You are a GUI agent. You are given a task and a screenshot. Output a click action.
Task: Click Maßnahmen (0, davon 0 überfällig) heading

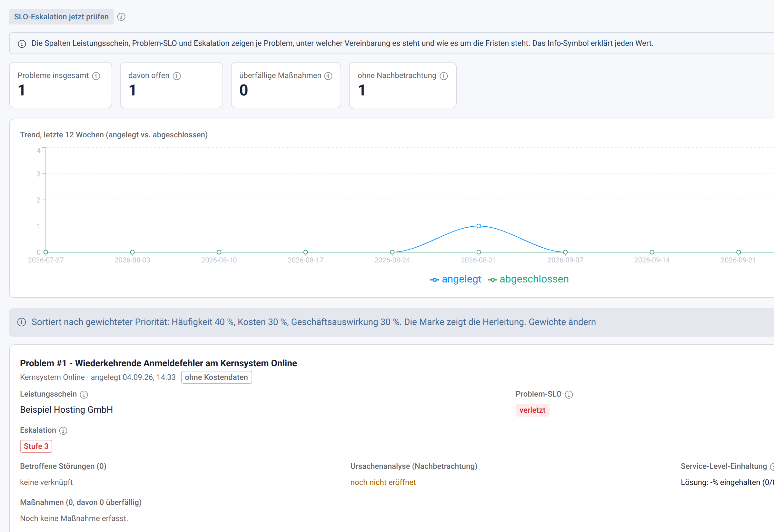(x=81, y=502)
